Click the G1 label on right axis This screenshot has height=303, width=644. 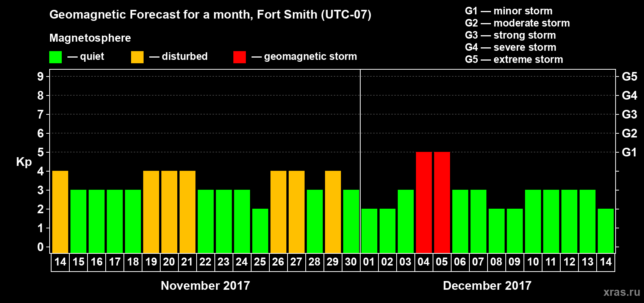(630, 152)
